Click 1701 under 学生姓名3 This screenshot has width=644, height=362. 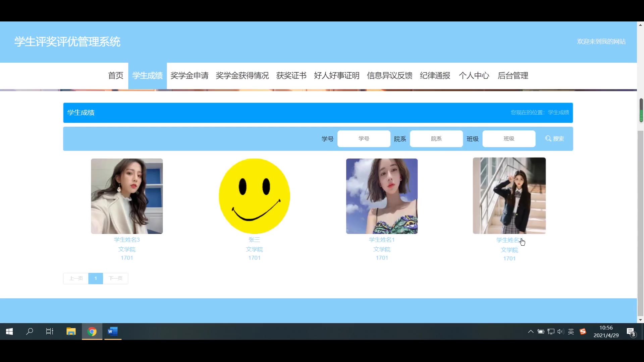tap(127, 258)
